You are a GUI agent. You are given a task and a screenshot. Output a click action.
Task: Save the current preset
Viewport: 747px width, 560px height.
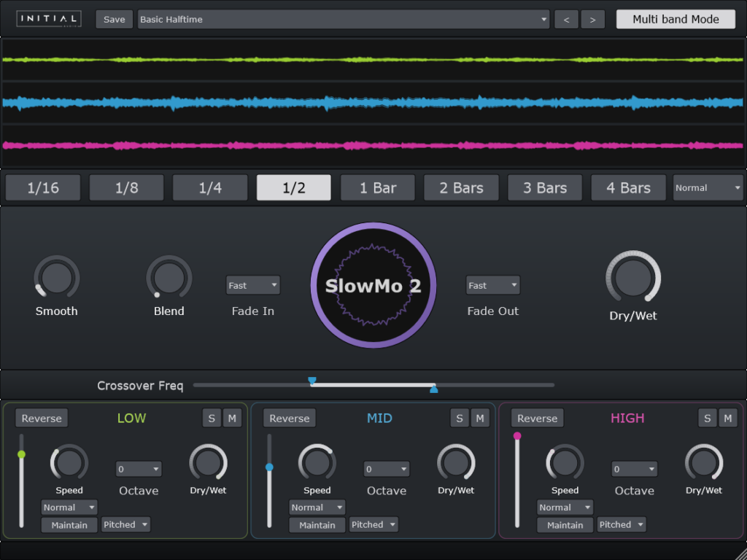point(114,19)
